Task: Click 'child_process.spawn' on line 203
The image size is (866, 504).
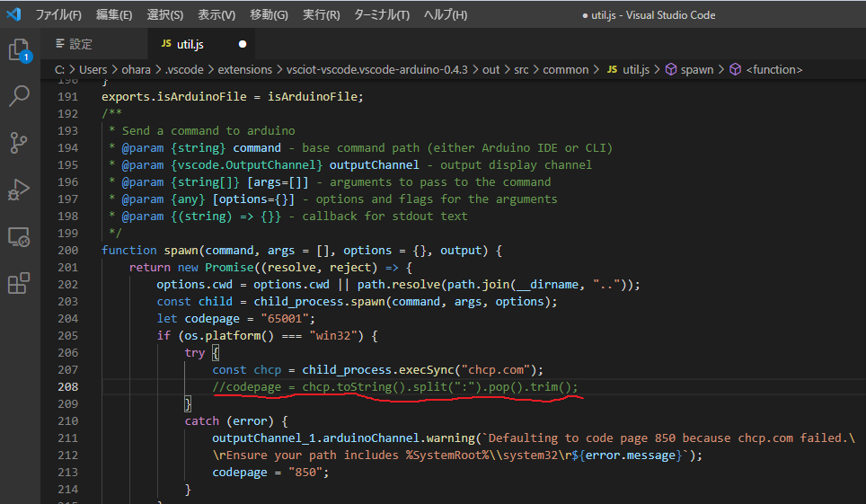Action: point(319,302)
